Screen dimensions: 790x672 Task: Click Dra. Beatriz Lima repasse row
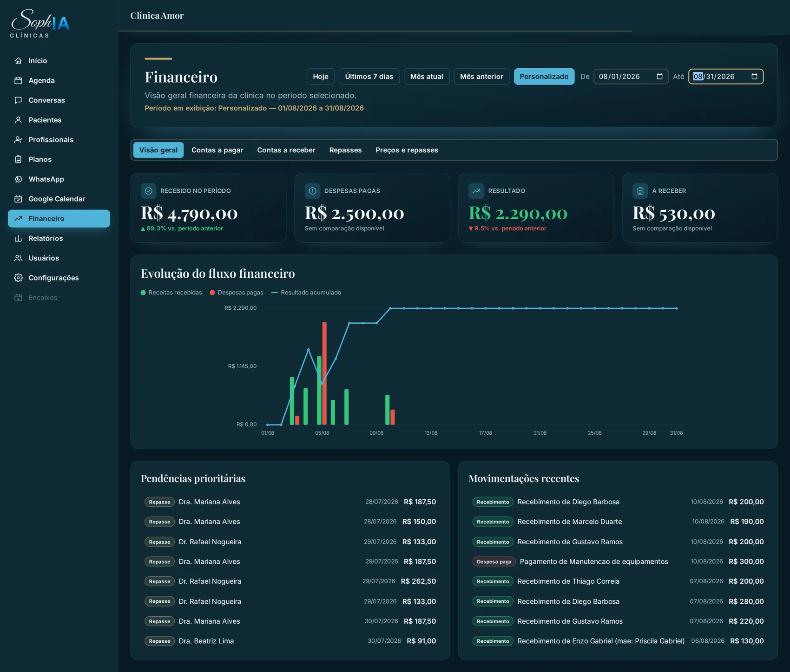click(x=290, y=641)
